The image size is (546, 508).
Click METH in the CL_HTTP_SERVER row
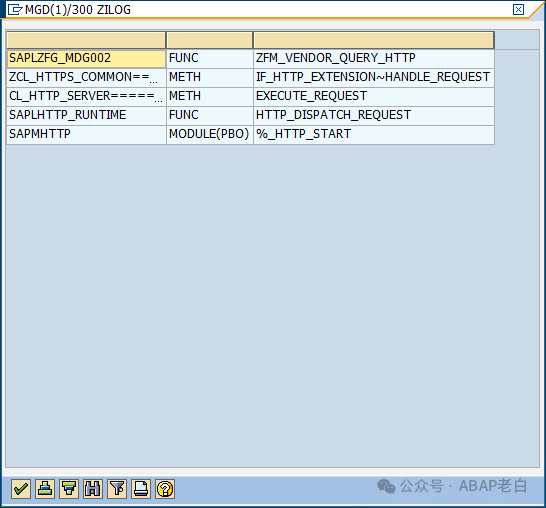click(210, 96)
